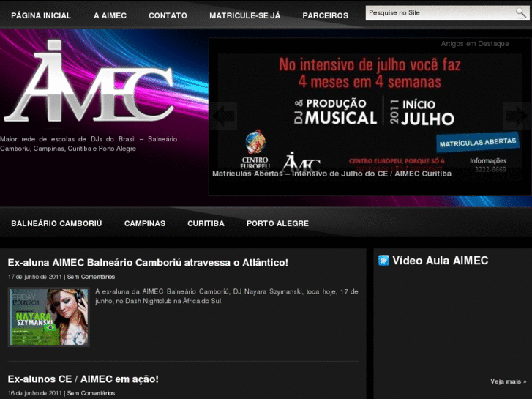Open the PÁGINA INICIAL menu item
Screen dimensions: 532x399
coord(41,15)
